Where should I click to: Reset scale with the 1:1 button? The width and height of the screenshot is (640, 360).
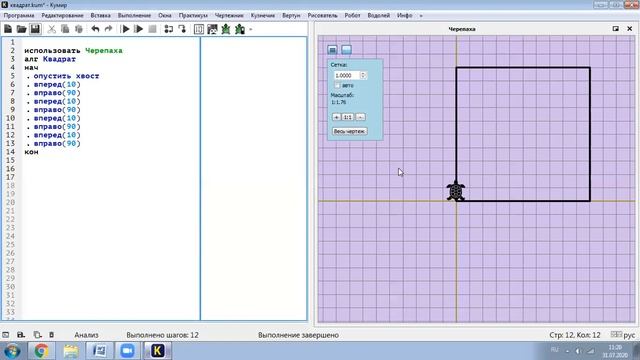pos(348,117)
